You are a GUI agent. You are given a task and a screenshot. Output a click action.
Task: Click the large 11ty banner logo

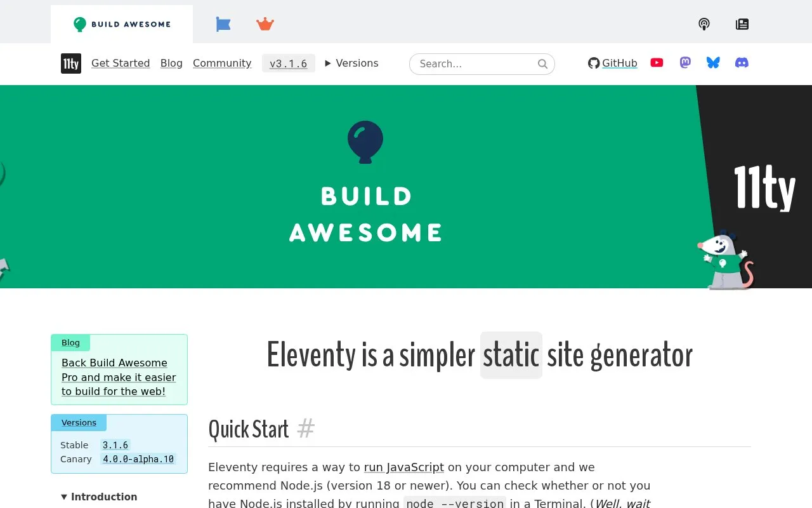click(x=764, y=188)
